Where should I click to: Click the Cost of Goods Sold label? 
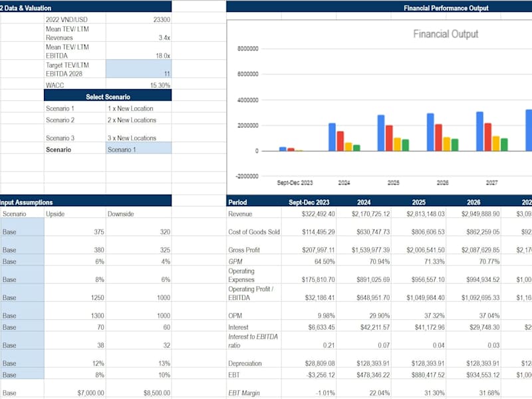click(254, 232)
